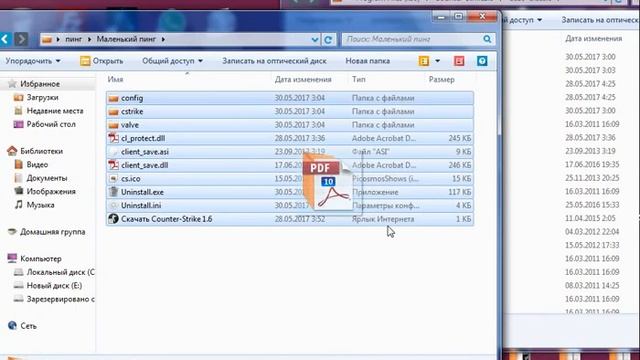Go back with the left arrow button

tap(5, 39)
